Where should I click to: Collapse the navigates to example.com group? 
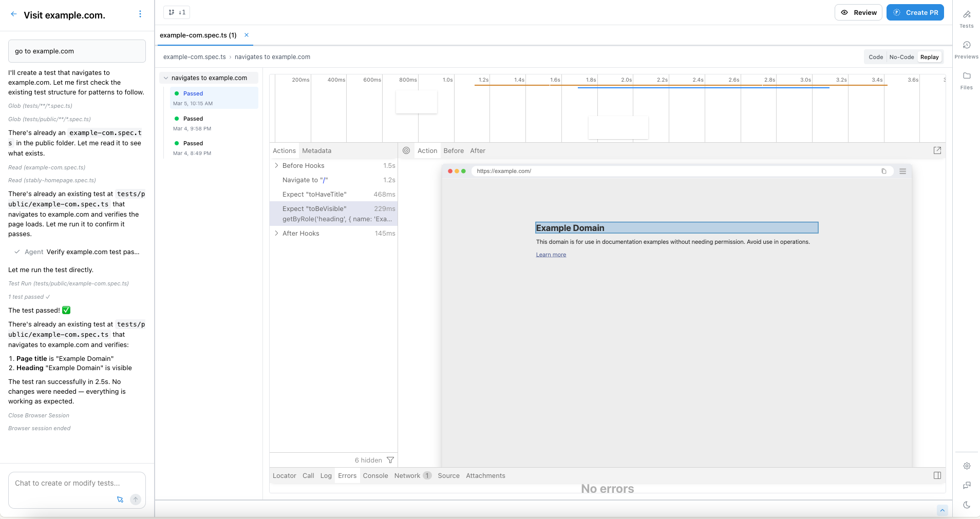[166, 78]
